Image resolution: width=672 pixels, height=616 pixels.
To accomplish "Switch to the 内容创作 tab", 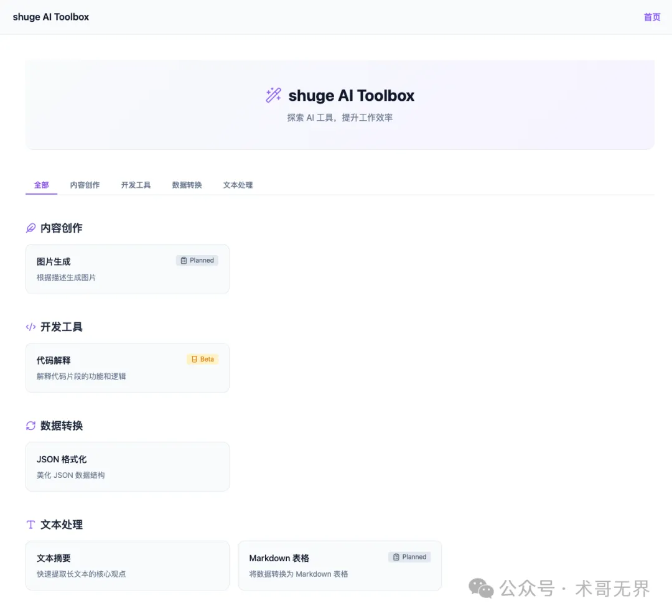I will [x=85, y=185].
